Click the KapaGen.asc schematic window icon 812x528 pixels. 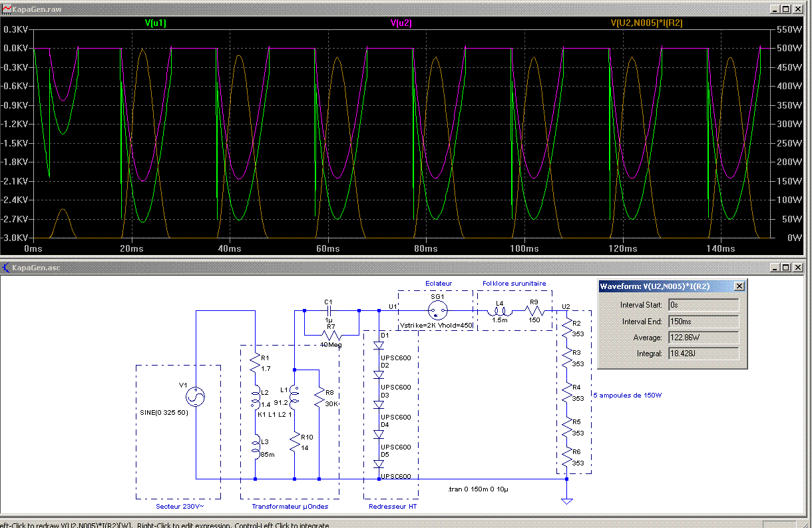[x=6, y=268]
